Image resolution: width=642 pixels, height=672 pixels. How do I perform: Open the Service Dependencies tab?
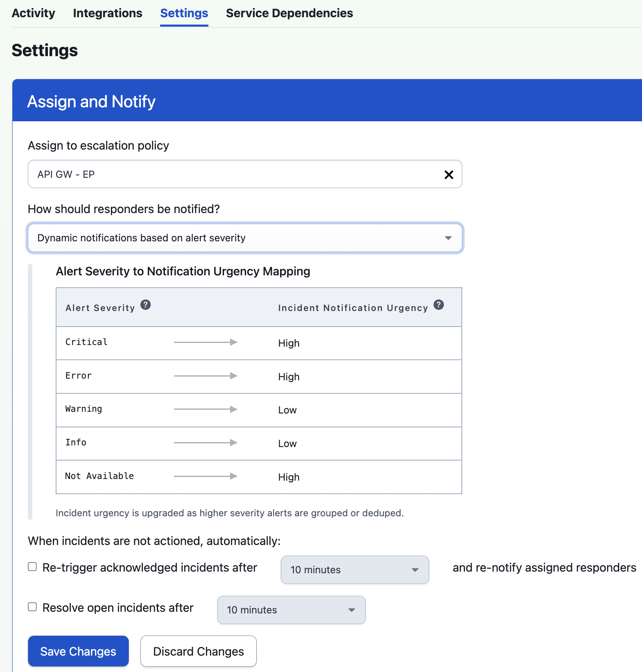pyautogui.click(x=289, y=13)
